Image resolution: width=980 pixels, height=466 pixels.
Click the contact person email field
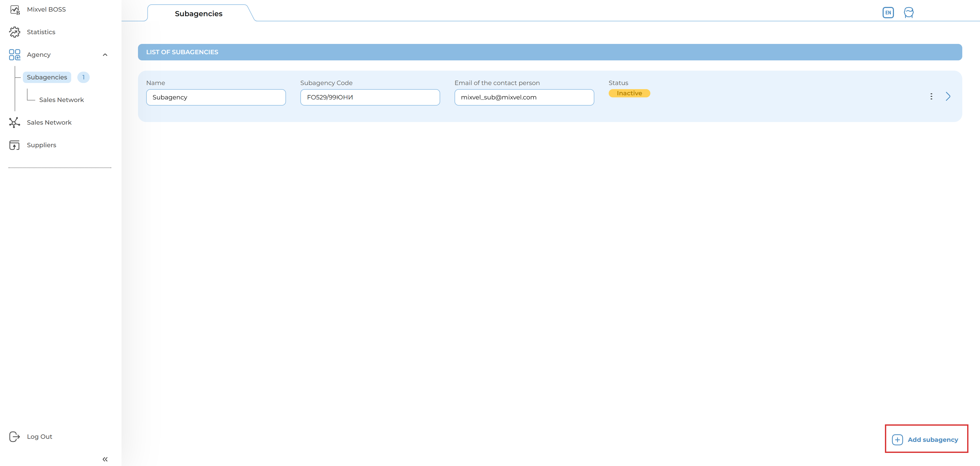tap(524, 97)
